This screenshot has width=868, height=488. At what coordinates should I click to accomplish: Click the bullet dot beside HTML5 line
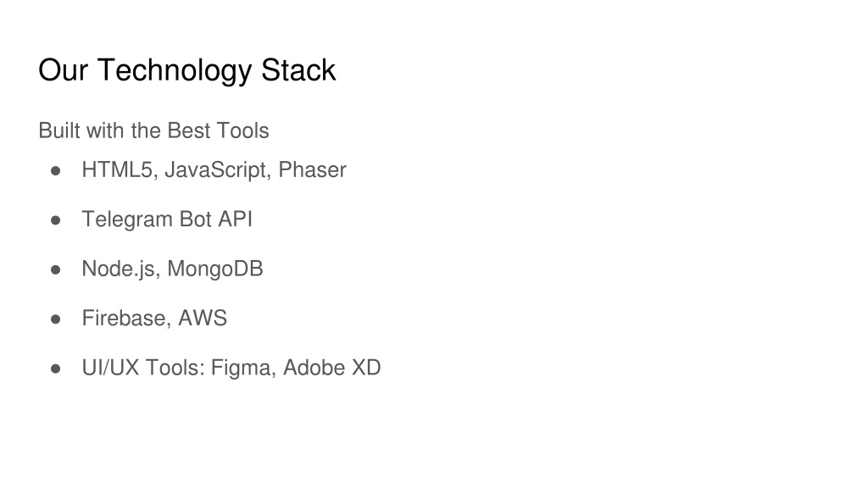tap(55, 171)
